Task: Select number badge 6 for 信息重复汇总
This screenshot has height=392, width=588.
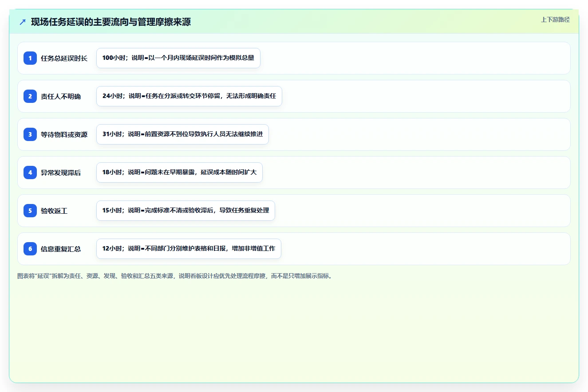Action: click(x=30, y=249)
